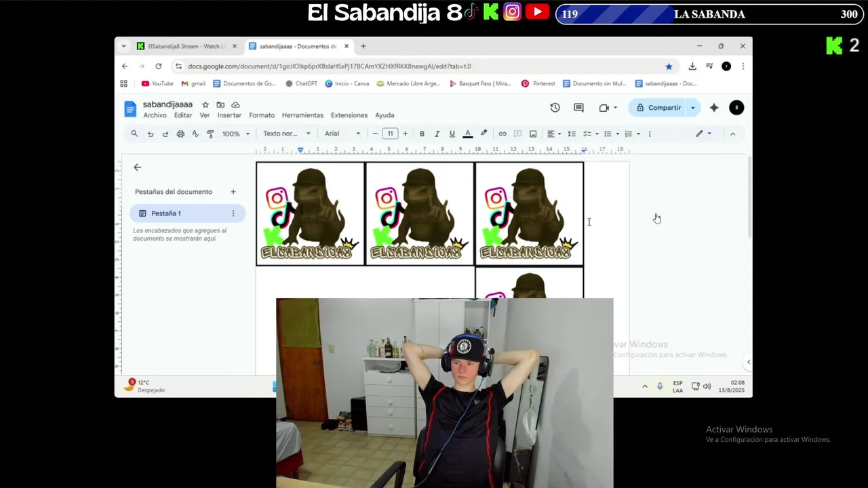Screen dimensions: 868x488
Task: Undo the last action
Action: pyautogui.click(x=151, y=134)
